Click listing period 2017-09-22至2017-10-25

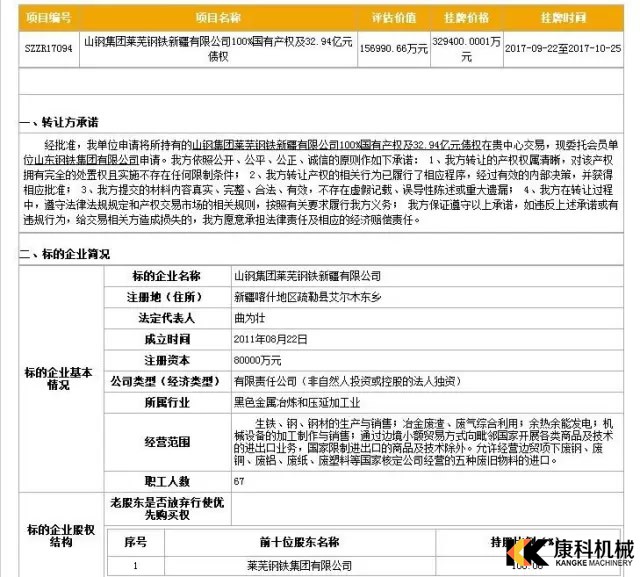pyautogui.click(x=563, y=49)
